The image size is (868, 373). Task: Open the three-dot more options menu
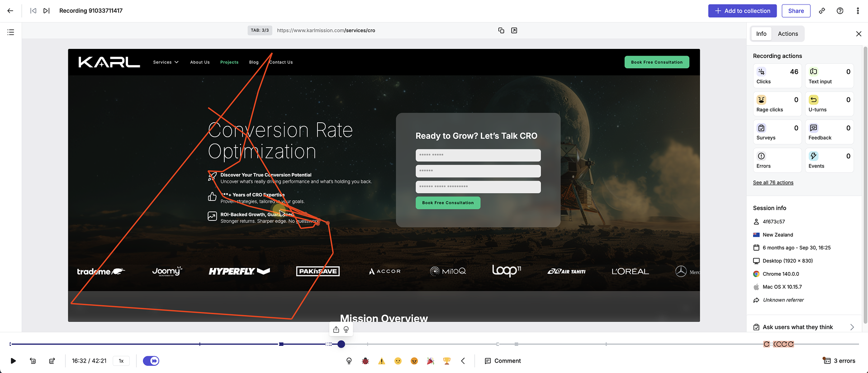[x=858, y=11]
